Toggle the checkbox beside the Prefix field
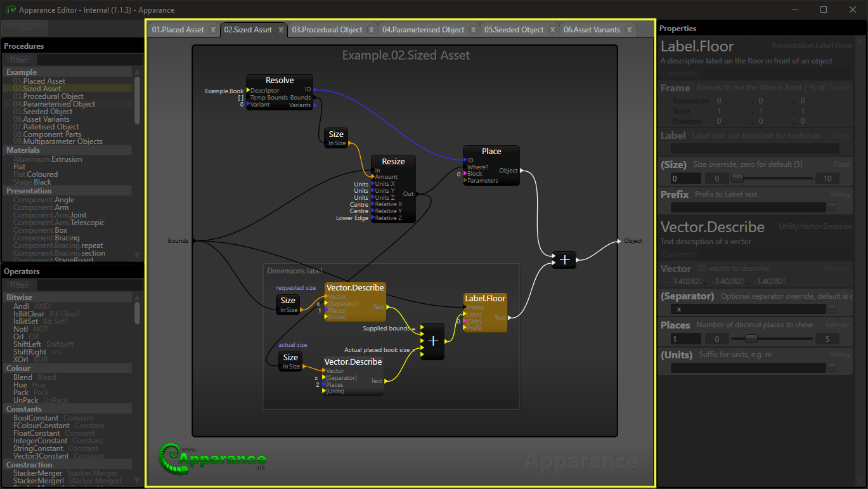The height and width of the screenshot is (489, 868). point(832,207)
